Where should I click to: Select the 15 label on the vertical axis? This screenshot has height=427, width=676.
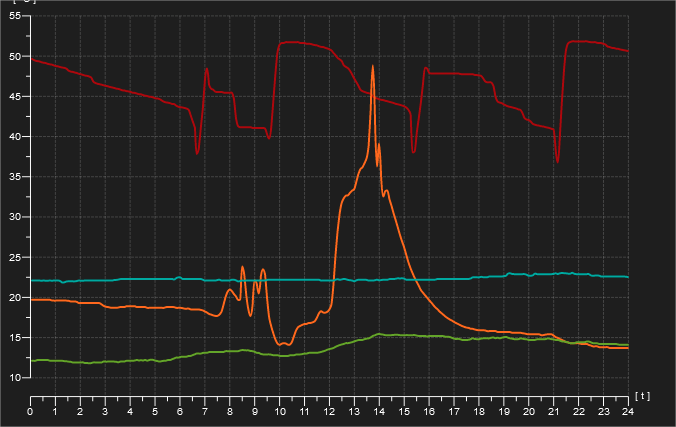(15, 338)
